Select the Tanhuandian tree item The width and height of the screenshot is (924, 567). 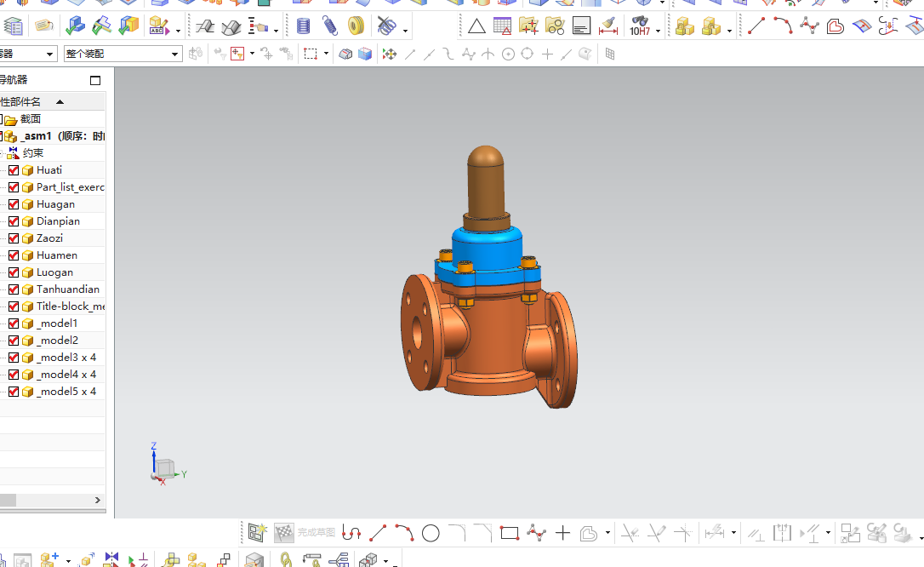pyautogui.click(x=68, y=289)
